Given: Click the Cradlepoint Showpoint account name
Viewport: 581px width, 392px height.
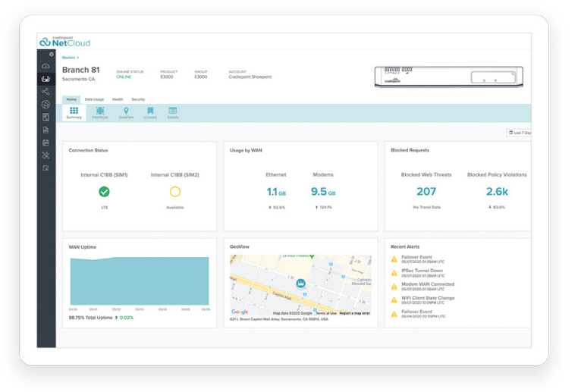Looking at the screenshot, I should pyautogui.click(x=250, y=77).
